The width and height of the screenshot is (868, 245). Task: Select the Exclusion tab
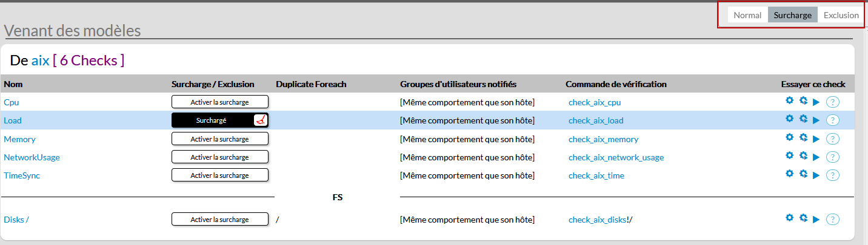click(841, 15)
